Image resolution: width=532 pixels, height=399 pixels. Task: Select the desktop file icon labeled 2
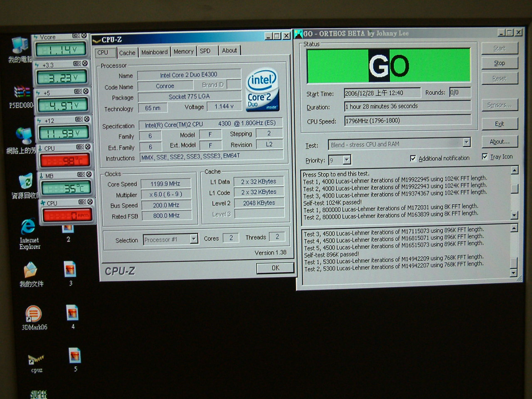(x=68, y=228)
